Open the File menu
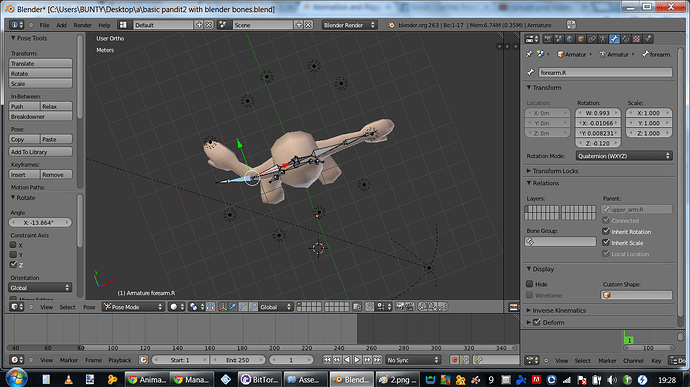690x387 pixels. pyautogui.click(x=44, y=25)
